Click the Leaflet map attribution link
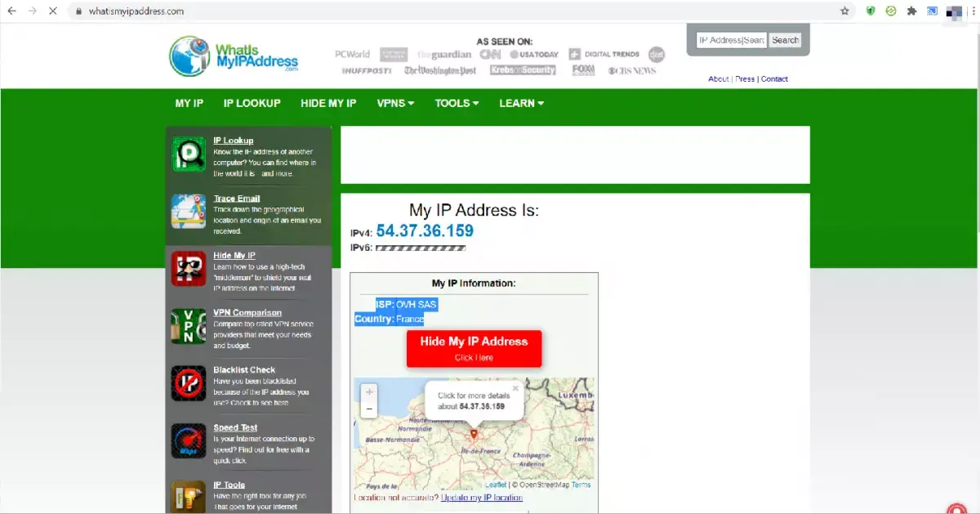 (496, 485)
